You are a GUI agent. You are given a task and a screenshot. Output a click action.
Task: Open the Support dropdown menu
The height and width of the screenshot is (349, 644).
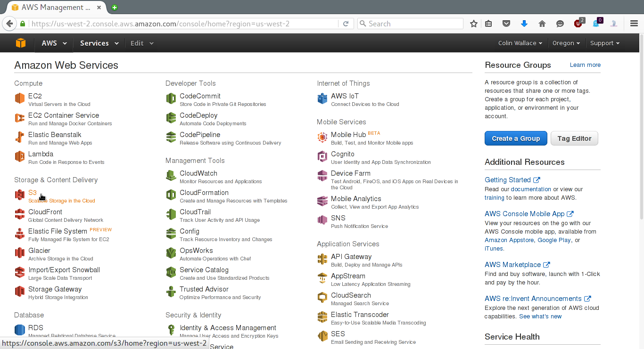605,43
